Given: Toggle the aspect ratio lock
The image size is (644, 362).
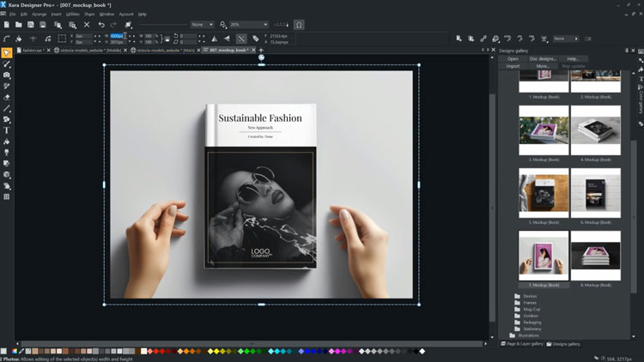Looking at the screenshot, I should 167,39.
